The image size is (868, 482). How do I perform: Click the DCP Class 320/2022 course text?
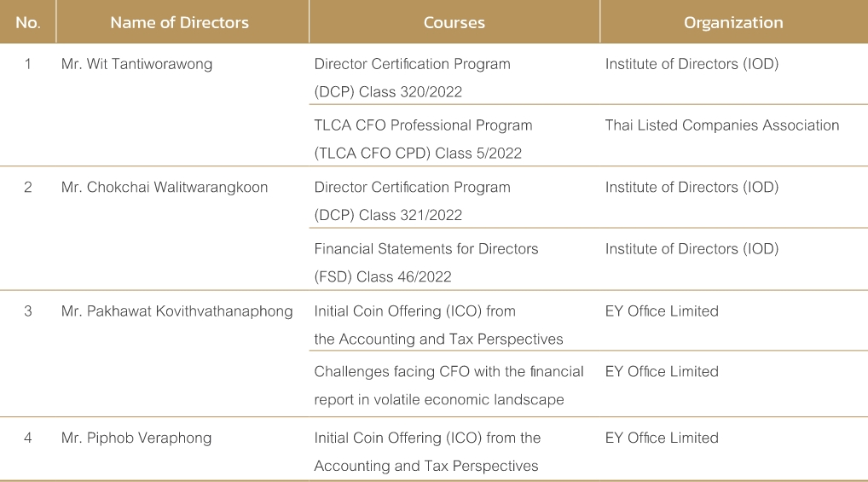click(x=413, y=78)
